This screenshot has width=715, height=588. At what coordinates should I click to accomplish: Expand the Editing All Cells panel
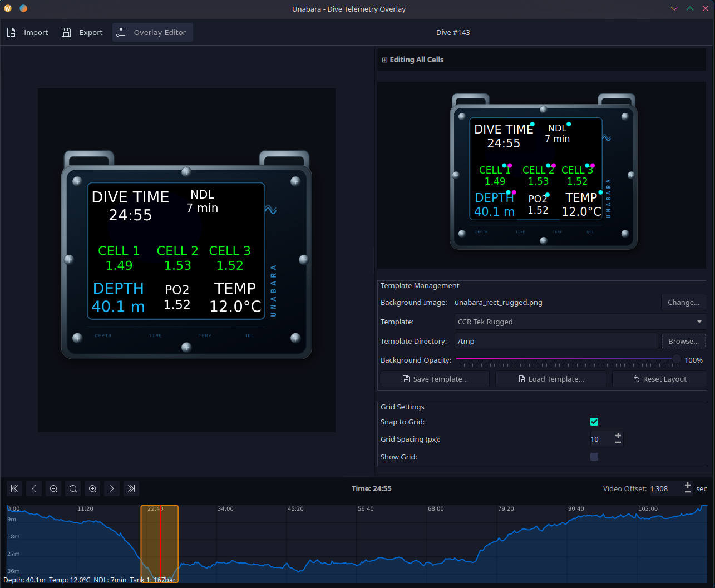click(385, 60)
